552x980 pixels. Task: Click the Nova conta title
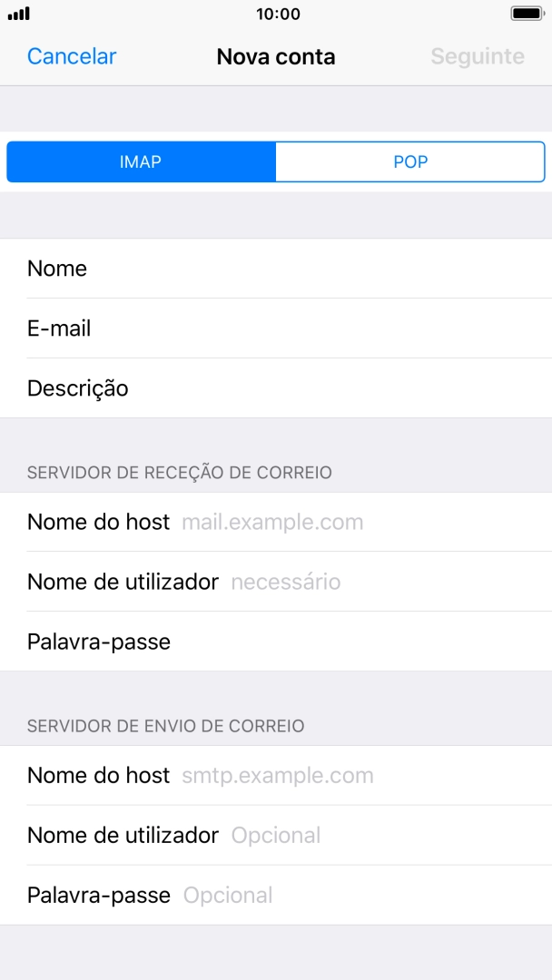click(x=276, y=56)
